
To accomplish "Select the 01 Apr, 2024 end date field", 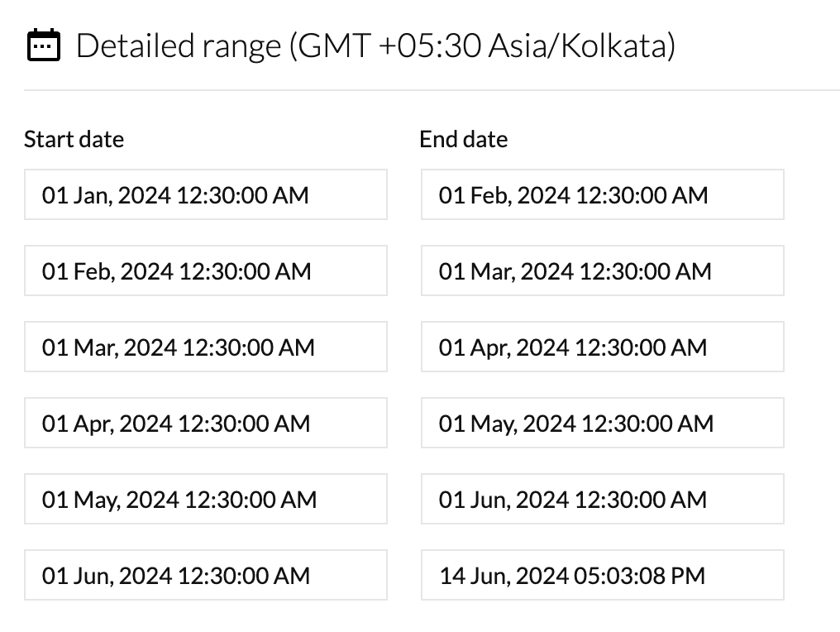I will click(x=602, y=347).
